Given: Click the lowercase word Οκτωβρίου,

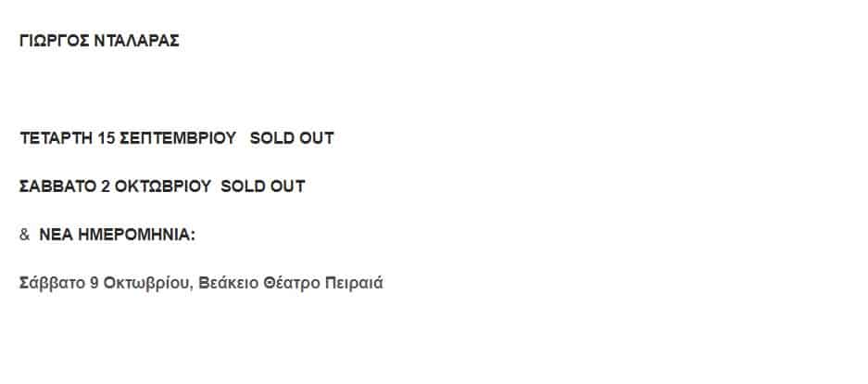Looking at the screenshot, I should coord(148,283).
